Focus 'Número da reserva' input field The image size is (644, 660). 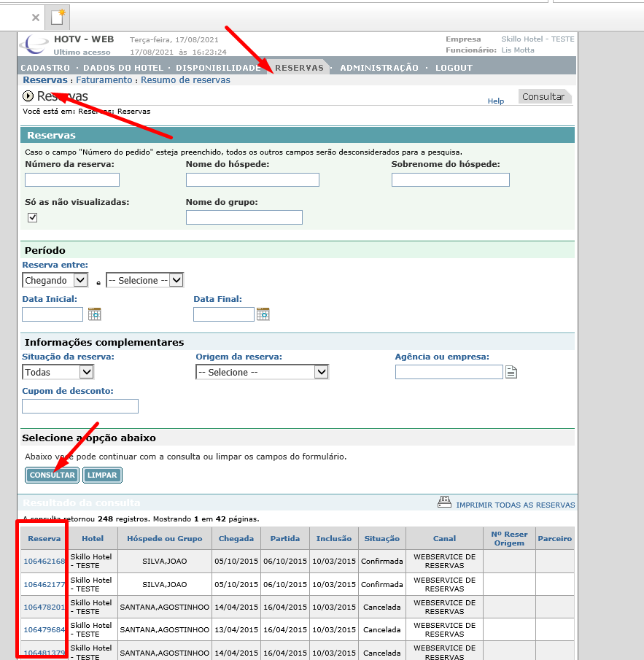72,179
